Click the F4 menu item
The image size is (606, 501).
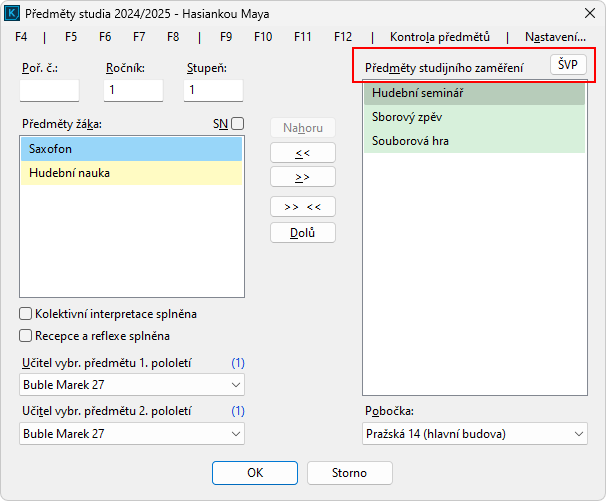click(x=22, y=37)
